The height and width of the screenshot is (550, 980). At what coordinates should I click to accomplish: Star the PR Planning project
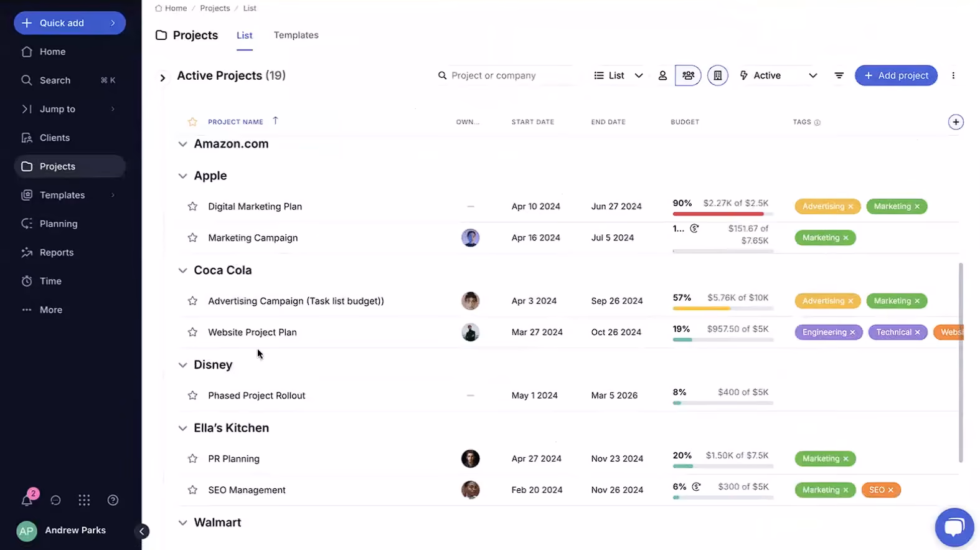point(192,458)
